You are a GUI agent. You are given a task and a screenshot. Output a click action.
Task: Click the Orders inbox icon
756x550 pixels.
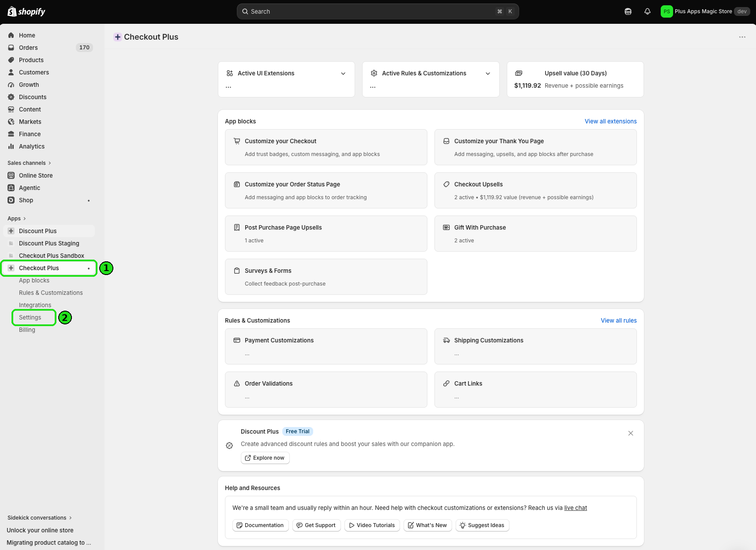point(11,48)
